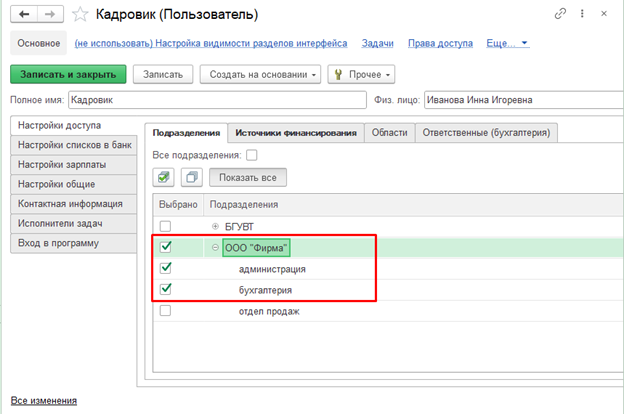Open the Права доступа link
The image size is (624, 414).
440,43
